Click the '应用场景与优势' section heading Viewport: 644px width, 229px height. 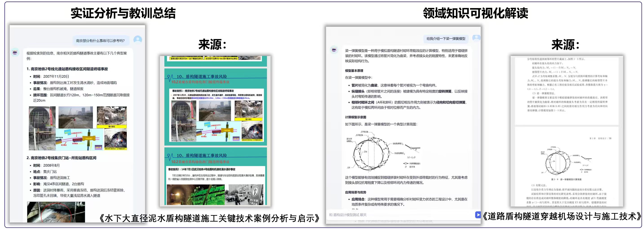click(355, 192)
